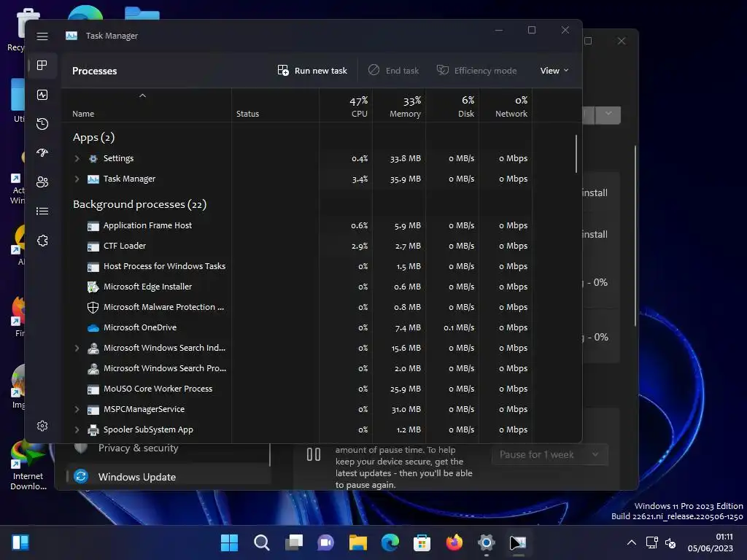Open Privacy & security in Settings sidebar
Image resolution: width=747 pixels, height=560 pixels.
(138, 448)
